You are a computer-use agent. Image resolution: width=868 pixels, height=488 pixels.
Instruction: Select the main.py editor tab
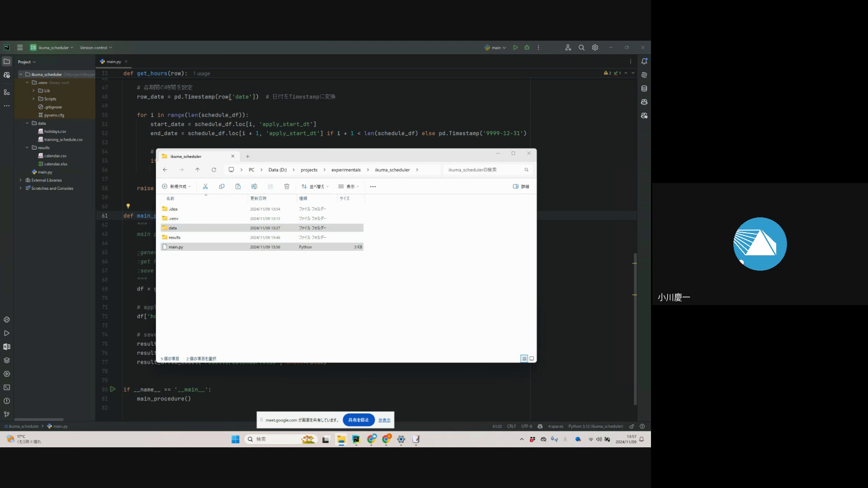click(113, 61)
